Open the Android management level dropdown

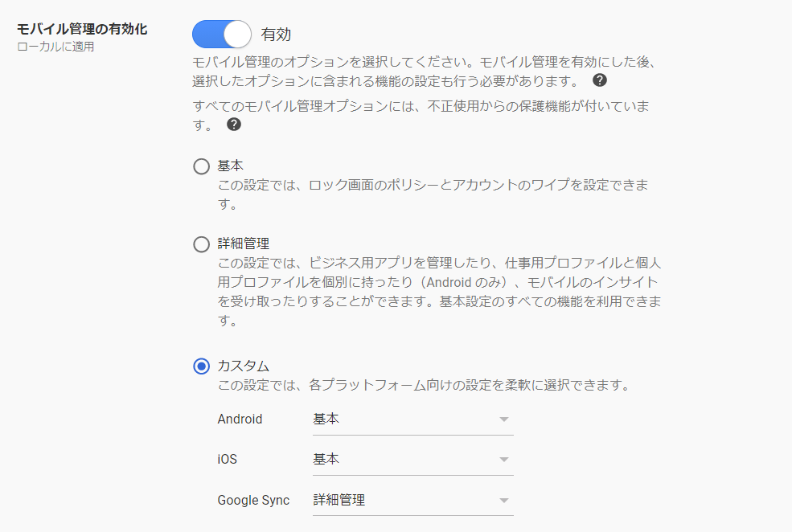(413, 420)
